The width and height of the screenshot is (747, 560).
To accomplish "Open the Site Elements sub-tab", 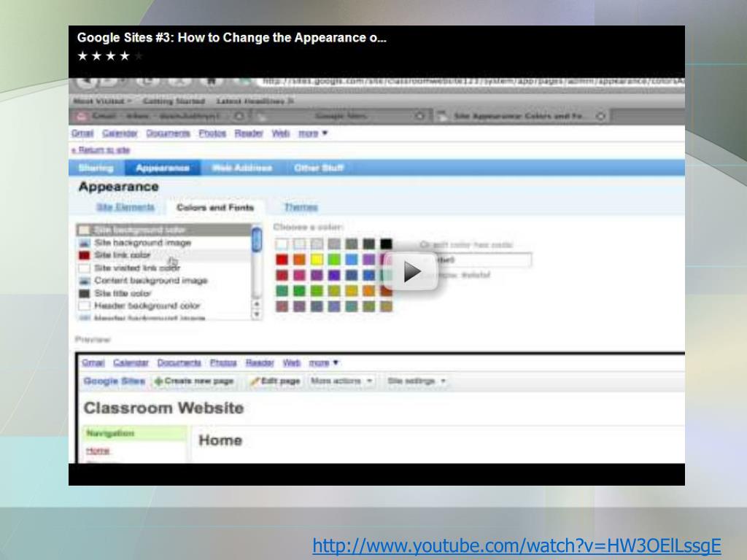I will 125,207.
